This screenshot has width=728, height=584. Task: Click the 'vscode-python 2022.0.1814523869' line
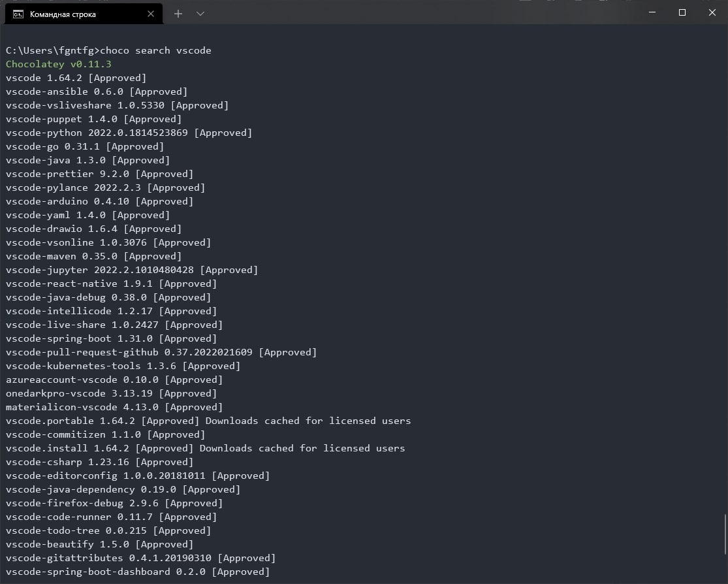click(x=129, y=133)
